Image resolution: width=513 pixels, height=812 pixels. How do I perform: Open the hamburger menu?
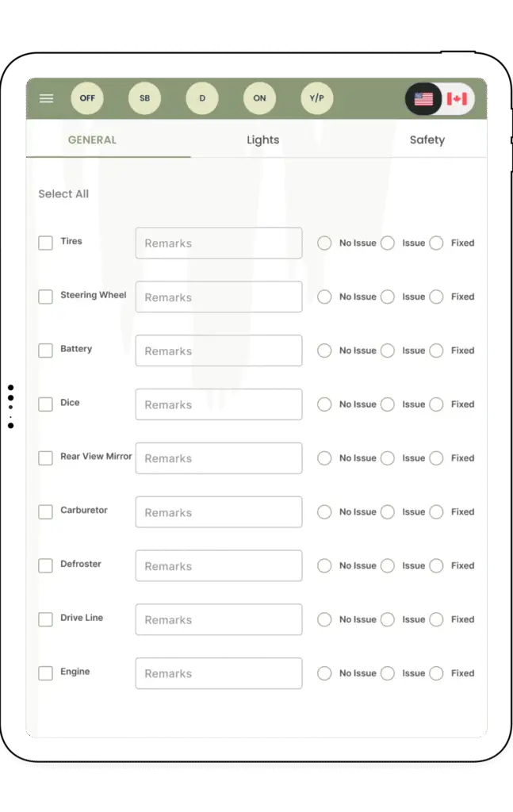pos(47,98)
